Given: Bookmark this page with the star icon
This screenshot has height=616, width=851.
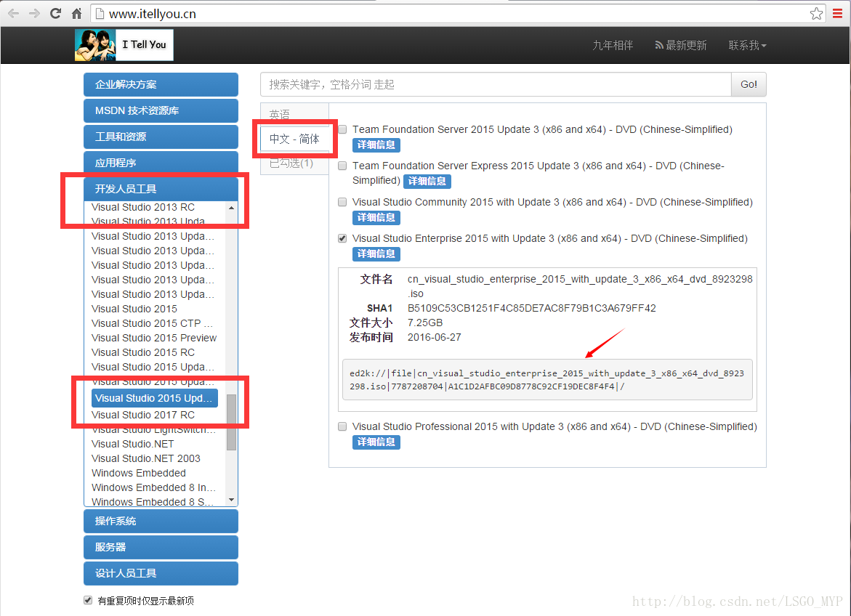Looking at the screenshot, I should (815, 14).
